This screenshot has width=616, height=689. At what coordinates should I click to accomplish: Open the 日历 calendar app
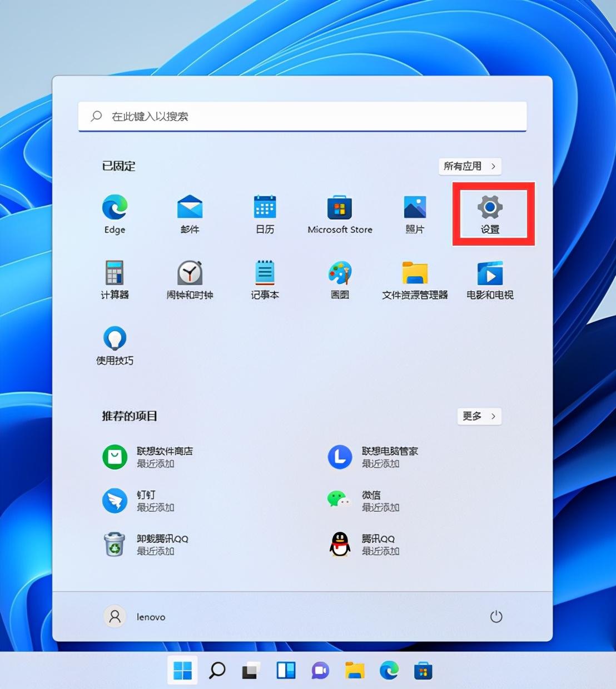(265, 214)
